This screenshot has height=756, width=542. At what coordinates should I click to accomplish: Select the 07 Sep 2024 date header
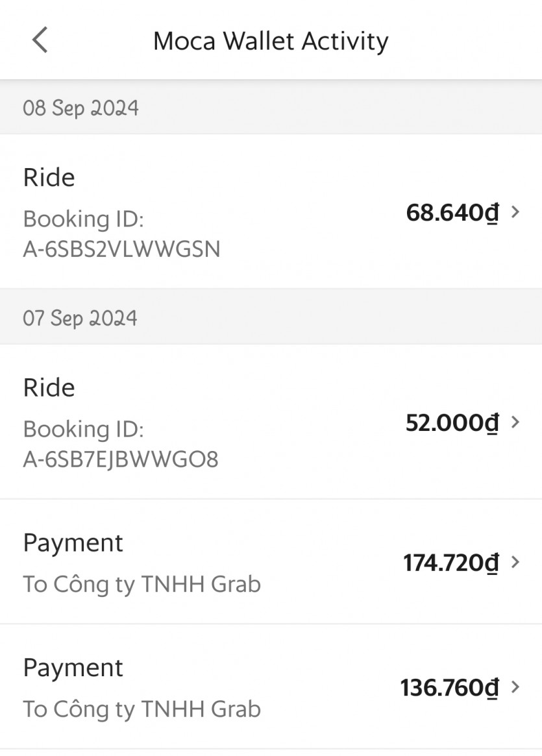pos(80,318)
